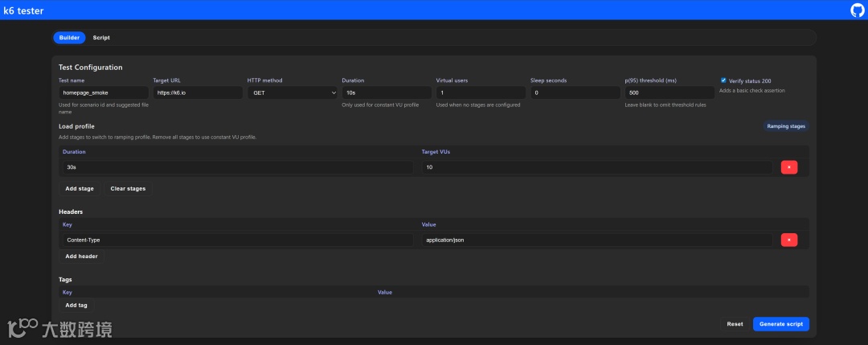
Task: Edit the application/json header value field
Action: tap(597, 240)
